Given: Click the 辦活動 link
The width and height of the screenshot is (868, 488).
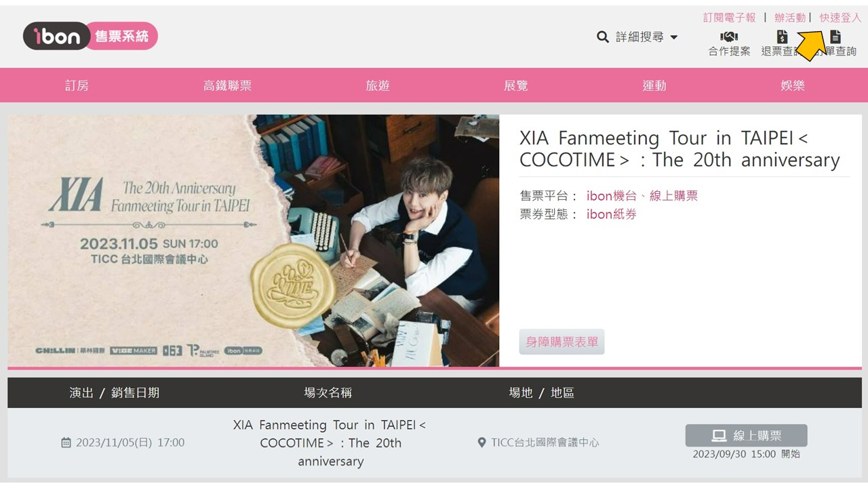Looking at the screenshot, I should tap(790, 18).
